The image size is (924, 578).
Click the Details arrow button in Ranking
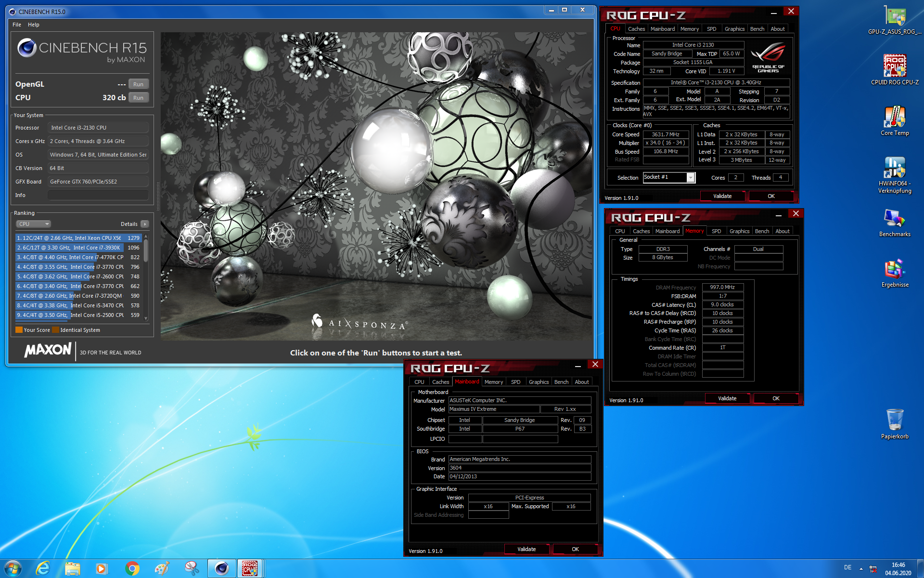(x=144, y=224)
